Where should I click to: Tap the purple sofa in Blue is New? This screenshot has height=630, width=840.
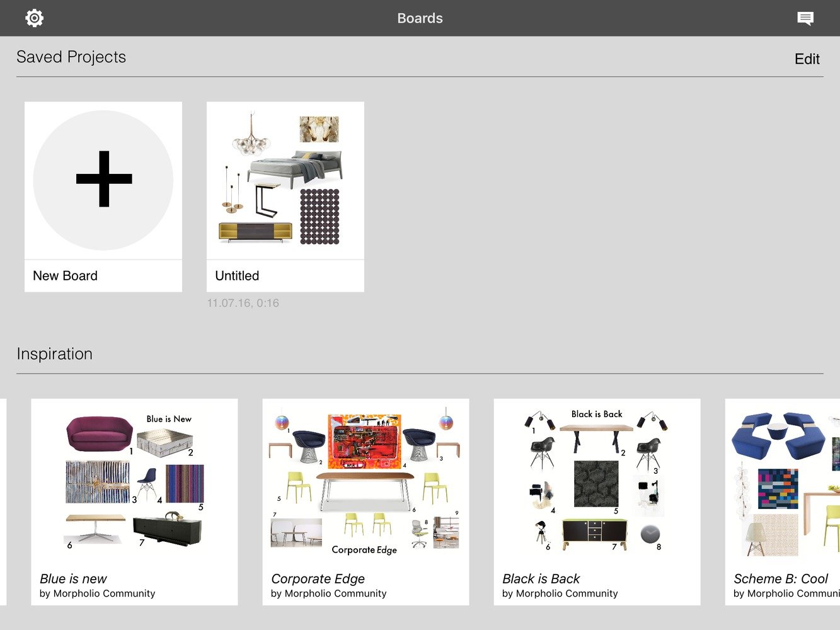[99, 433]
